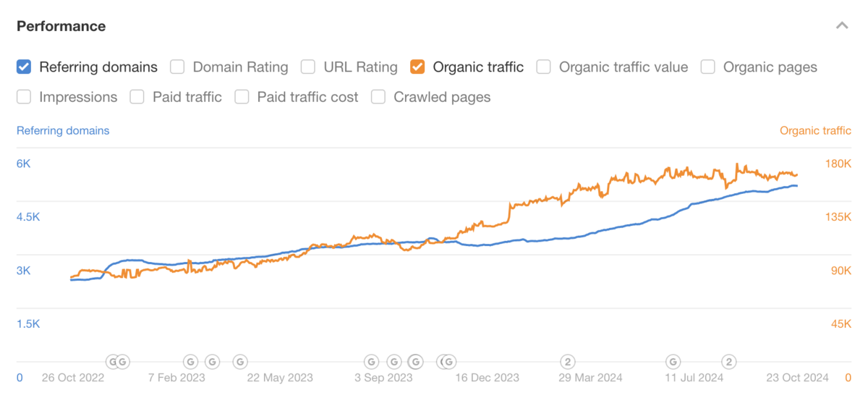Click the blue Referring domains axis title
Screen dimensions: 868x398
(x=63, y=131)
